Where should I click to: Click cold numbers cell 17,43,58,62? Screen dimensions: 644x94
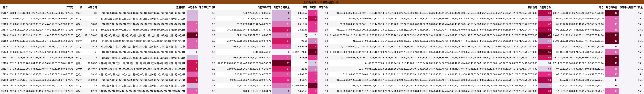pos(91,35)
